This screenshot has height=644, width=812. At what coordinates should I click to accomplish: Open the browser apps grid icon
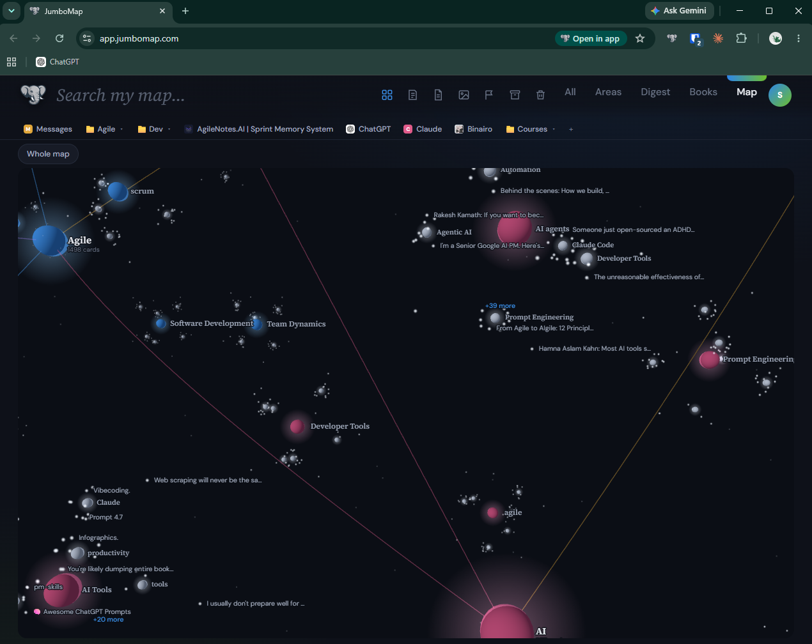(12, 62)
